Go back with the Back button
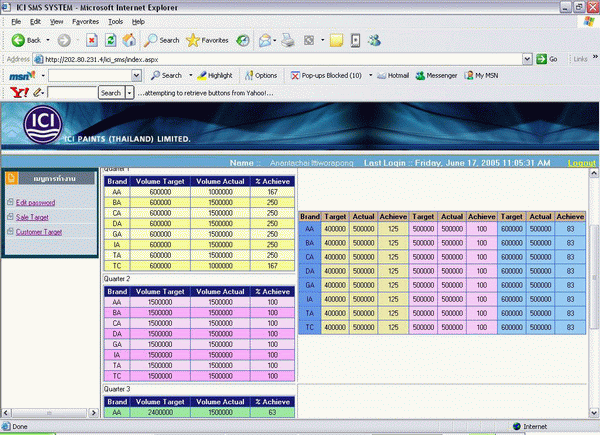Image resolution: width=600 pixels, height=435 pixels. click(x=26, y=40)
